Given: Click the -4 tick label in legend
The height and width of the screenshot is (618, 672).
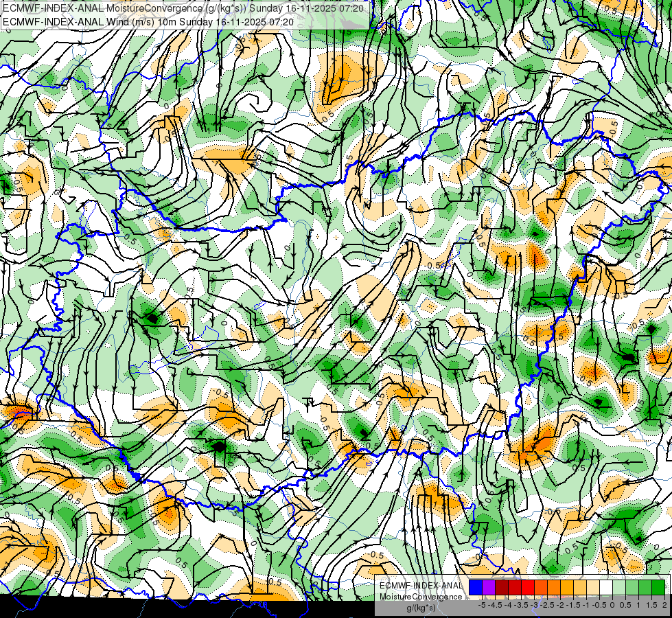Looking at the screenshot, I should click(x=508, y=605).
